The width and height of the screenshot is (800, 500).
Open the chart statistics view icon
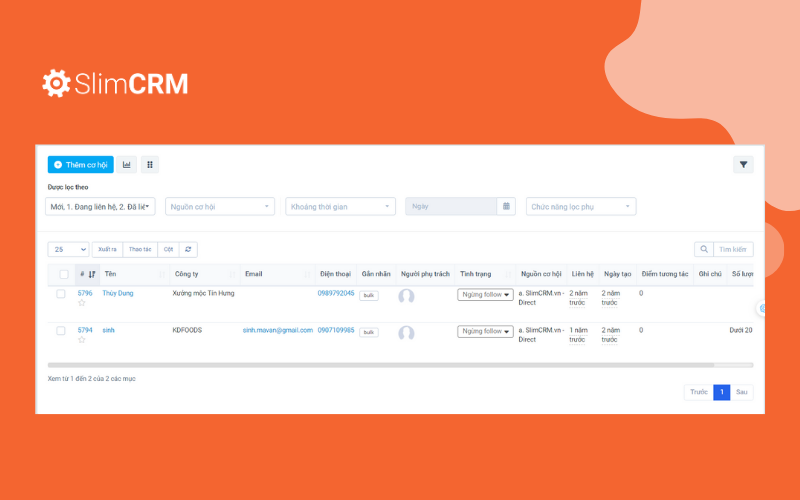coord(127,165)
